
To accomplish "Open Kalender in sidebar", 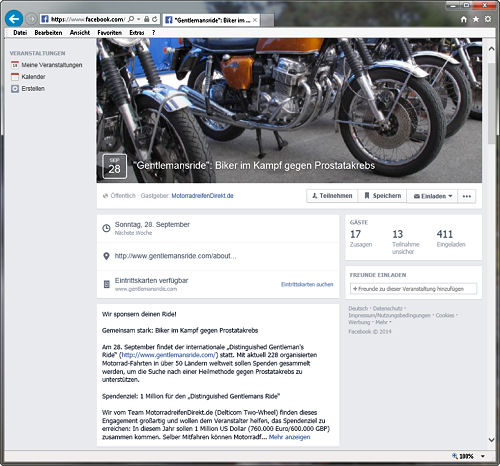I will tap(33, 77).
